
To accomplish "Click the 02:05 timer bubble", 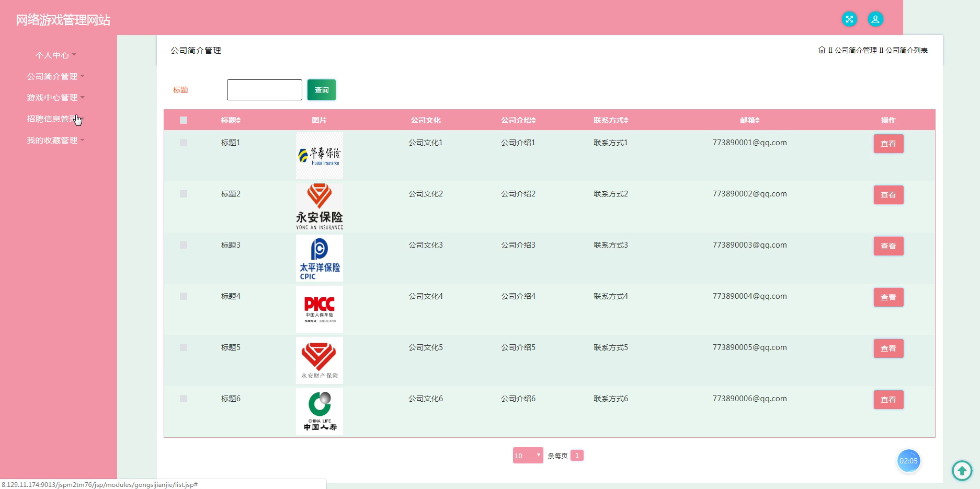I will tap(908, 461).
